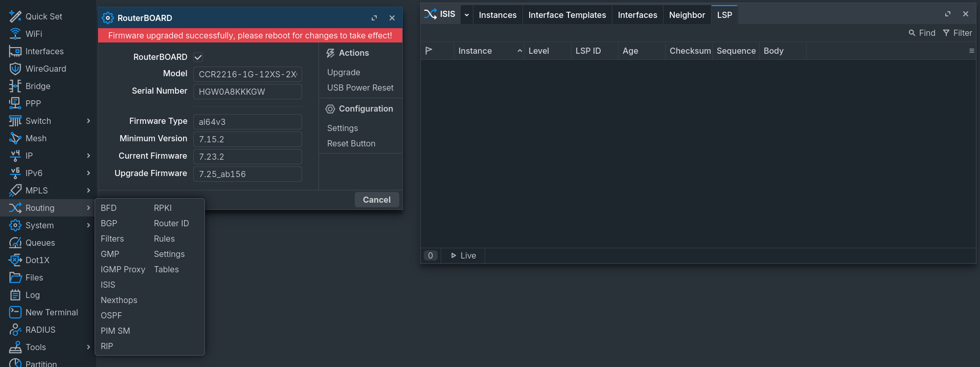The height and width of the screenshot is (367, 980).
Task: Click the Model field
Action: point(247,74)
